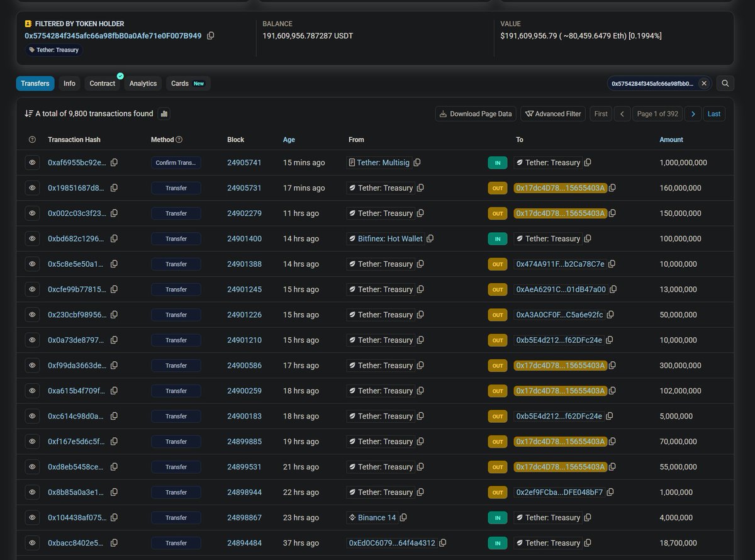Jump to the Last page

[714, 114]
